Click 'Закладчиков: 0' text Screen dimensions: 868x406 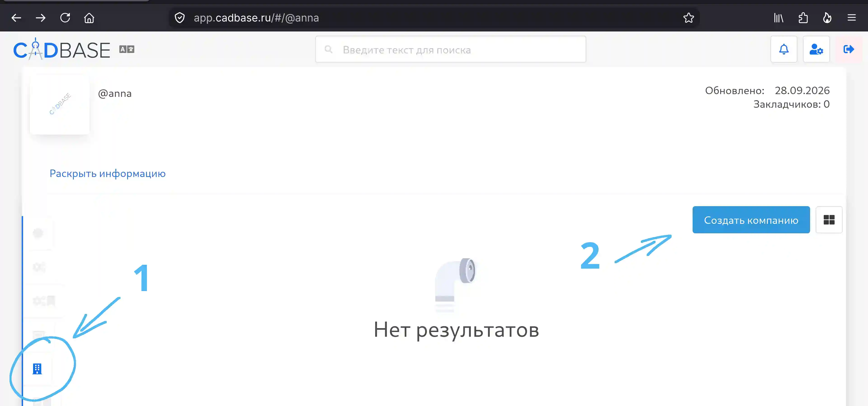[791, 104]
